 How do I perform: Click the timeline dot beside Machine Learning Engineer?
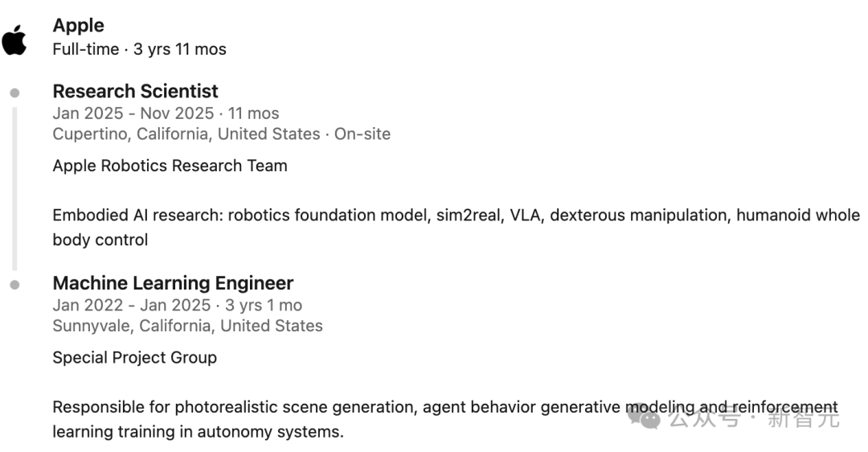point(14,285)
